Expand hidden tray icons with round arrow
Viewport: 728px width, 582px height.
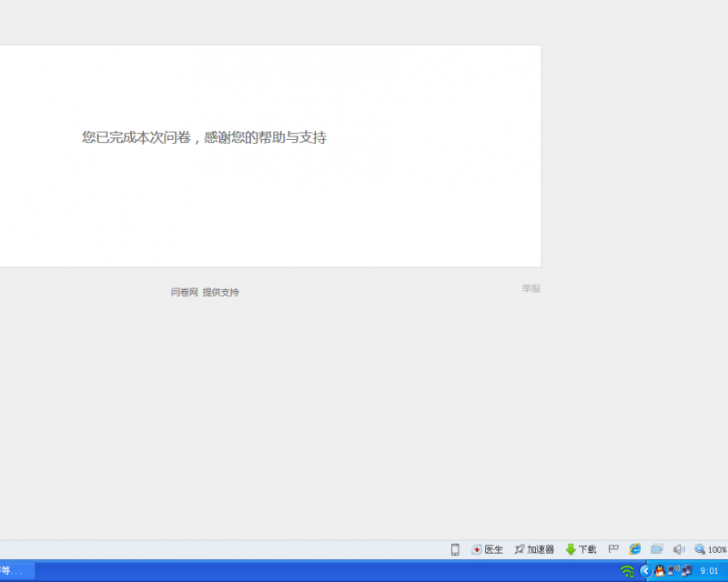click(646, 571)
